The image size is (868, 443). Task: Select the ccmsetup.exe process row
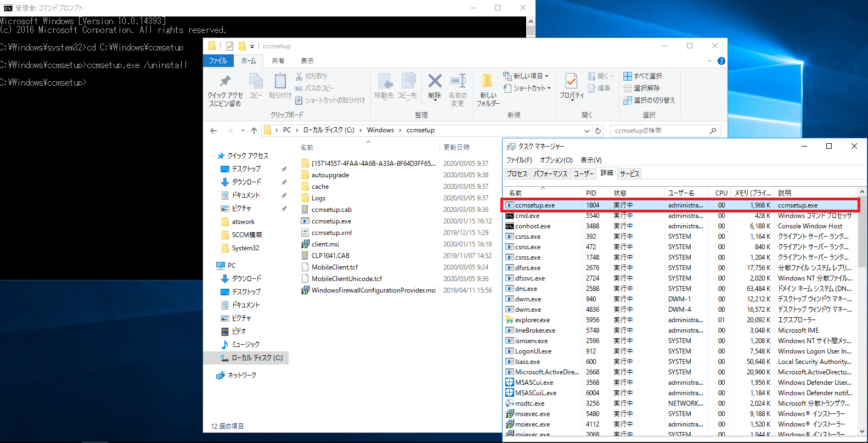[680, 205]
